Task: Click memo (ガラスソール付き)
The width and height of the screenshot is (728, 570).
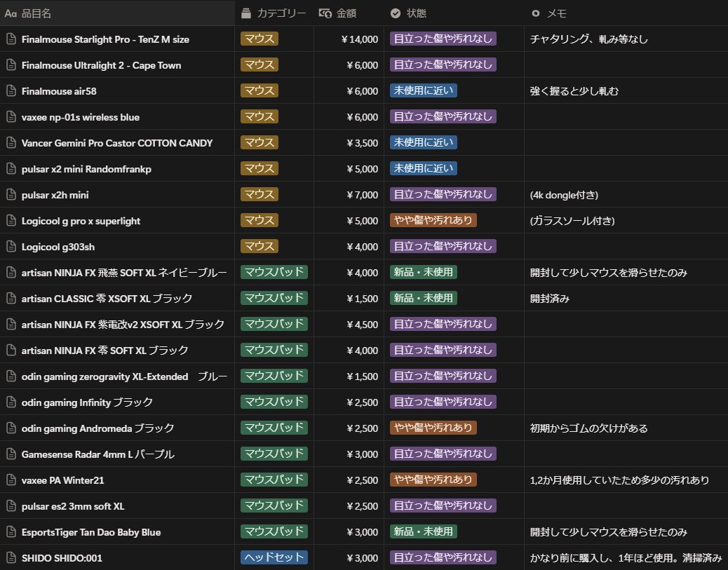Action: pos(572,221)
